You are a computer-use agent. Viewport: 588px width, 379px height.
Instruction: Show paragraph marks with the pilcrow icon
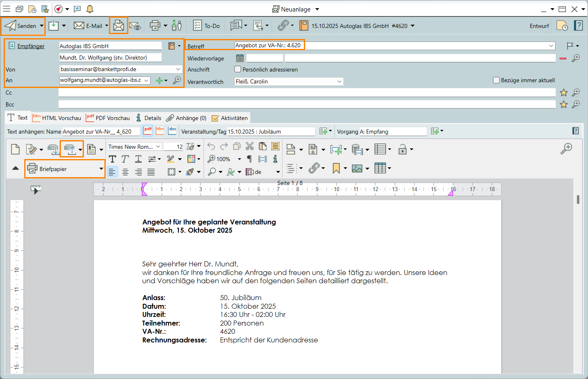coord(249,159)
